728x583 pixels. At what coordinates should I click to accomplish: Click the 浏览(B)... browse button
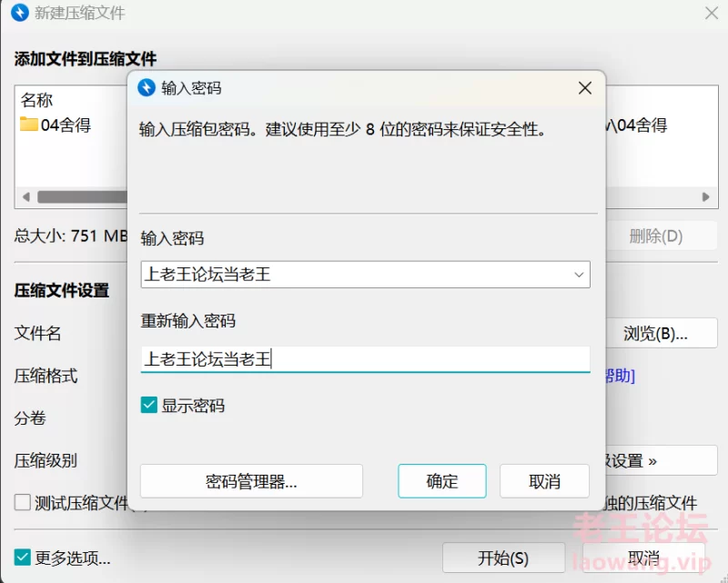point(662,333)
